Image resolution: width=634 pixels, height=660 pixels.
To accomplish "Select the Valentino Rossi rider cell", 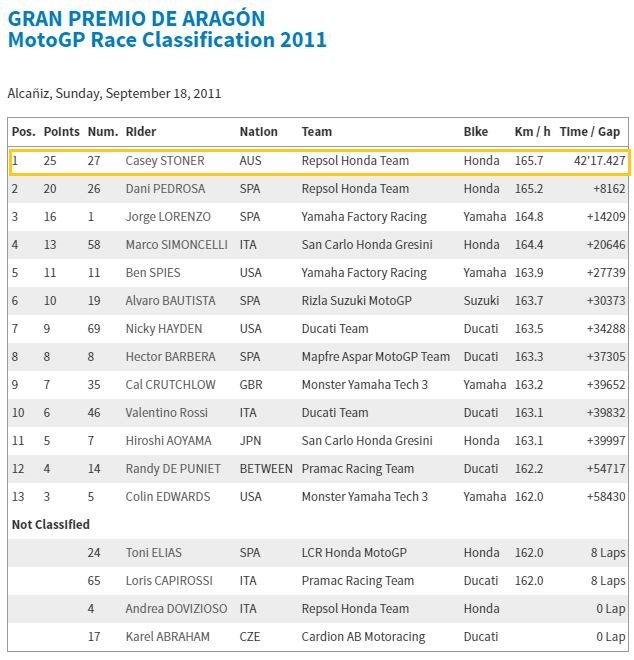I will tap(168, 412).
